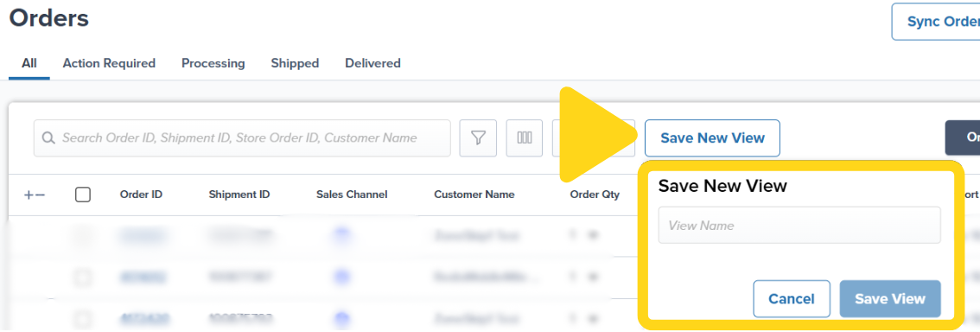Image resolution: width=980 pixels, height=332 pixels.
Task: Click the Sync Orders button
Action: point(936,22)
